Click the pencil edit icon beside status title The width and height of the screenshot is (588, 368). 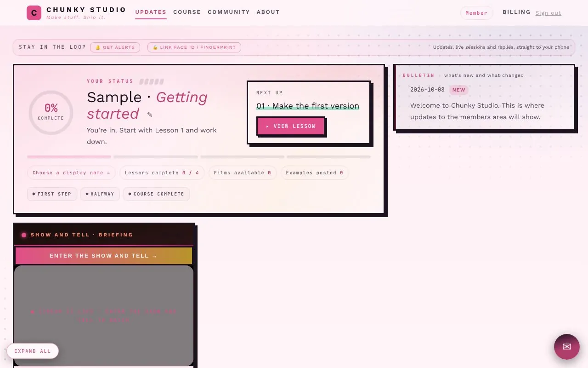(150, 115)
